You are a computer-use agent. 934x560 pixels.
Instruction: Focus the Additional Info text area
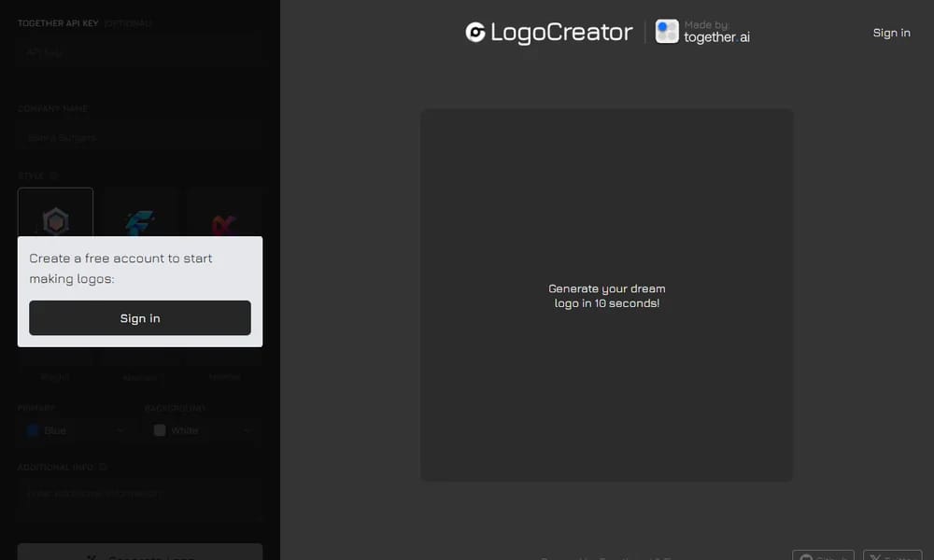(x=139, y=501)
